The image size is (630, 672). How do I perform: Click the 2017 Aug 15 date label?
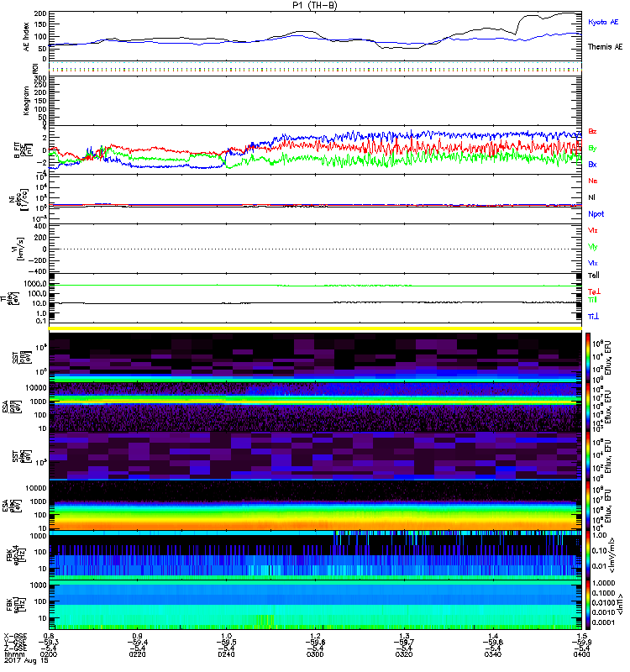coord(26,660)
